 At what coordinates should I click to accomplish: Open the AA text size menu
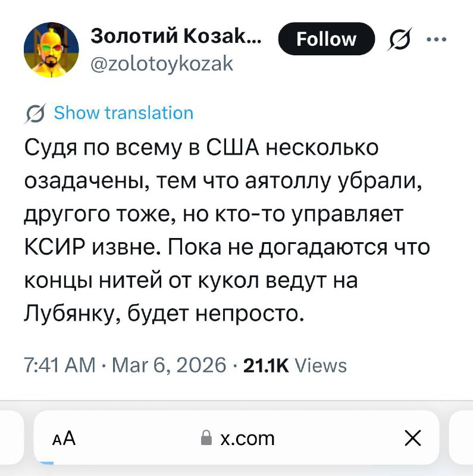click(65, 439)
